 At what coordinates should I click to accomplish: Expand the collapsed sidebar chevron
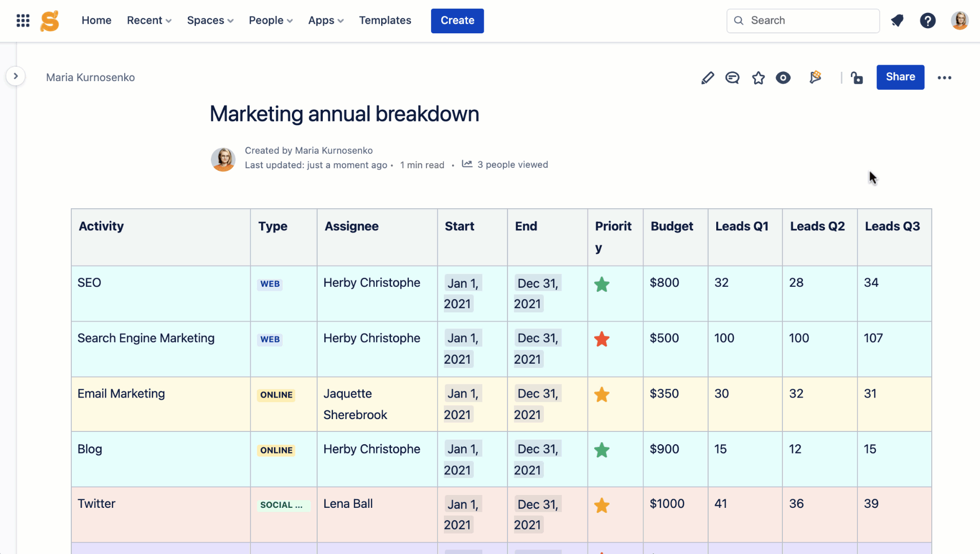tap(15, 76)
